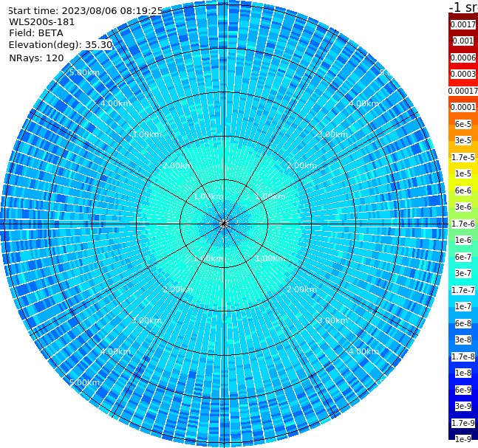
Task: Click the lower-right 3.00km range label
Action: click(x=333, y=320)
